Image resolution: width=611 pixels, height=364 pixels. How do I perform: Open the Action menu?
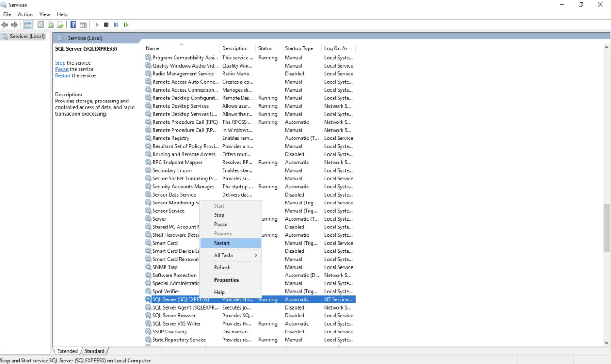point(25,14)
